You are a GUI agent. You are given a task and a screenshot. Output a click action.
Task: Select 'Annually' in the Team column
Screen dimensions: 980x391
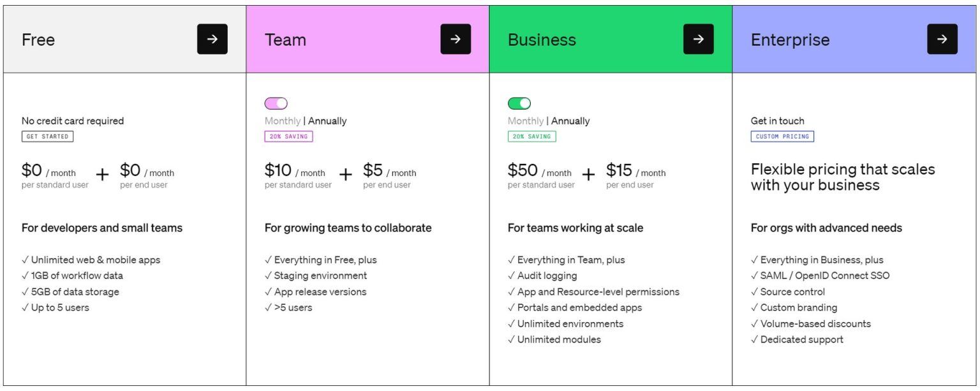point(327,121)
